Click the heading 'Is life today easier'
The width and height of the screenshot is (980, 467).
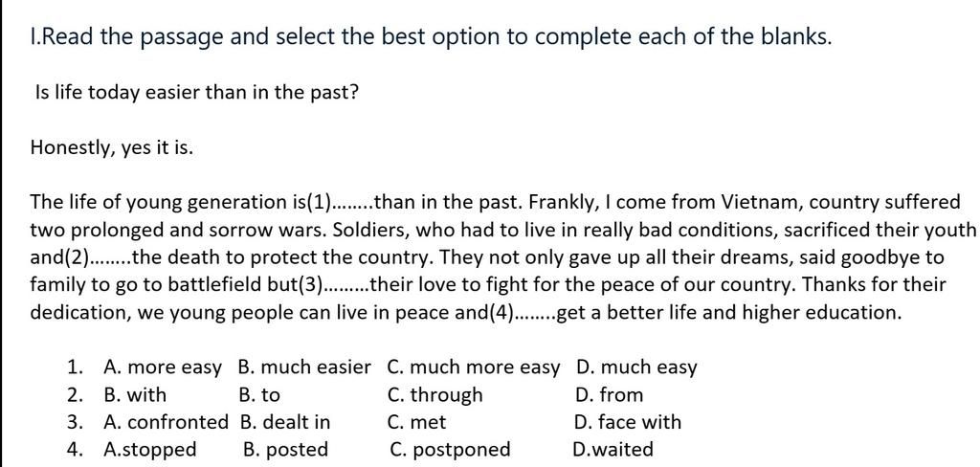pos(197,93)
